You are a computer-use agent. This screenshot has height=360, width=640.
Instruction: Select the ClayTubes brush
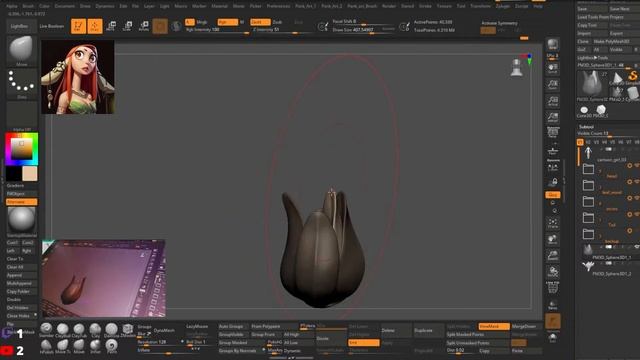click(79, 330)
